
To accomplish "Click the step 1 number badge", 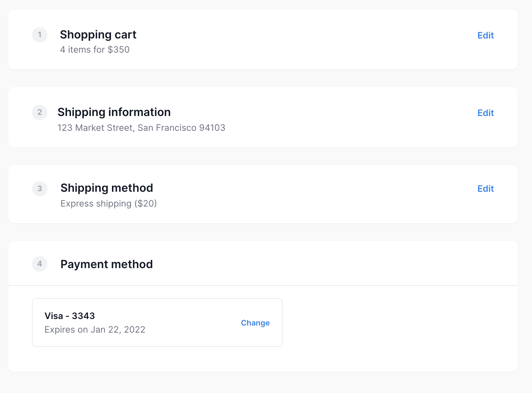I will click(40, 35).
